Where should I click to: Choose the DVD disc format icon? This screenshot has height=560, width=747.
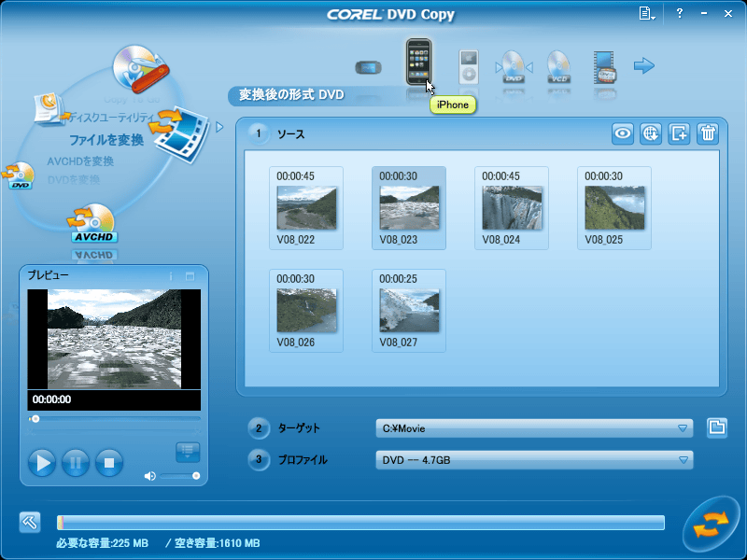click(514, 67)
